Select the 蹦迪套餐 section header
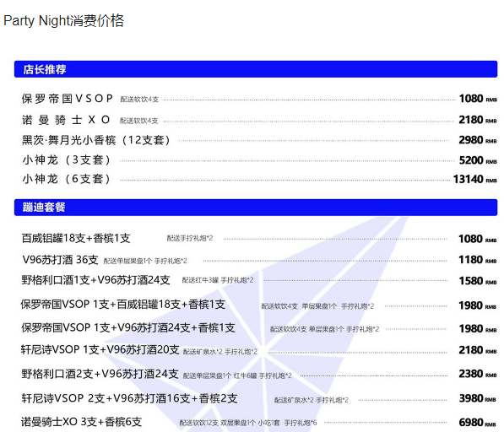The height and width of the screenshot is (432, 504). pyautogui.click(x=256, y=208)
